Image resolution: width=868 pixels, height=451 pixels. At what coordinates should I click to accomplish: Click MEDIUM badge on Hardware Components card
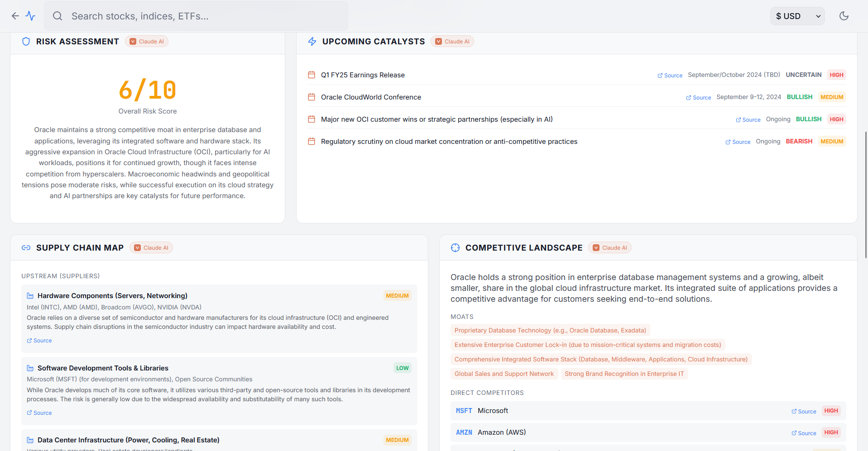(x=397, y=296)
